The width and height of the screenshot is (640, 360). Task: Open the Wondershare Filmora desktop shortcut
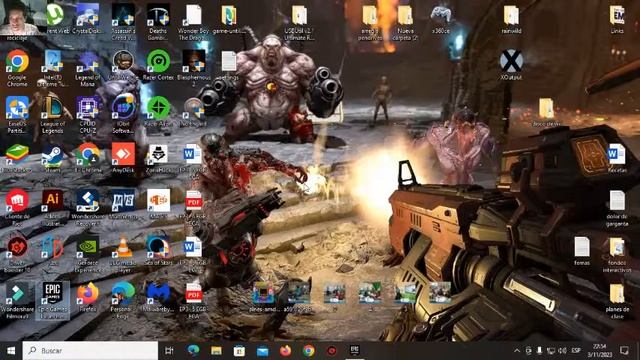click(17, 300)
